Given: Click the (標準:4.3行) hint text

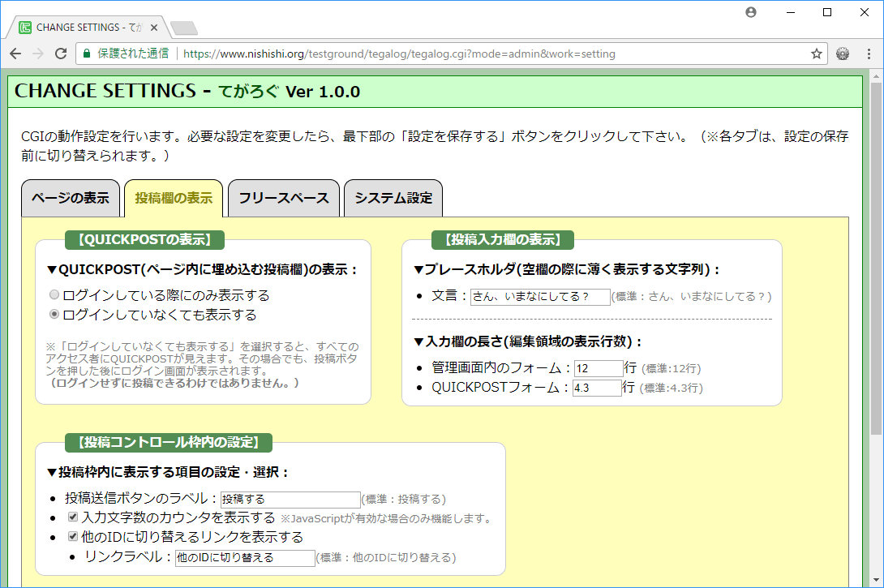Looking at the screenshot, I should 672,388.
